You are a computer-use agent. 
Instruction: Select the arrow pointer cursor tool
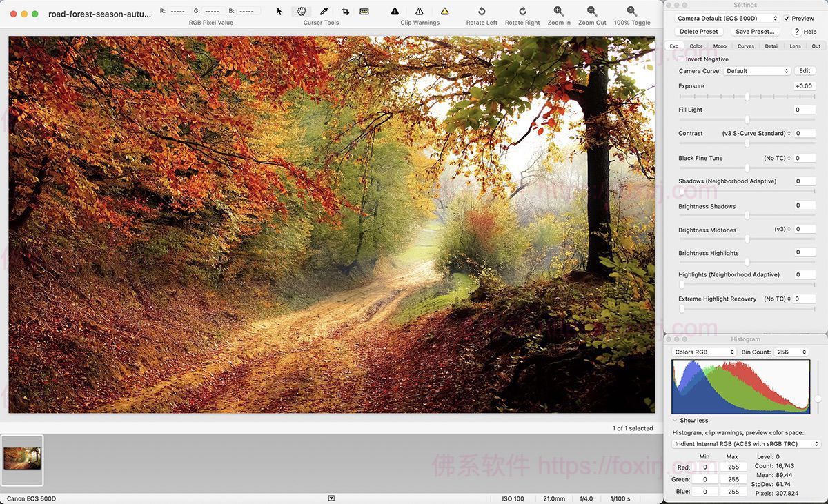point(279,11)
